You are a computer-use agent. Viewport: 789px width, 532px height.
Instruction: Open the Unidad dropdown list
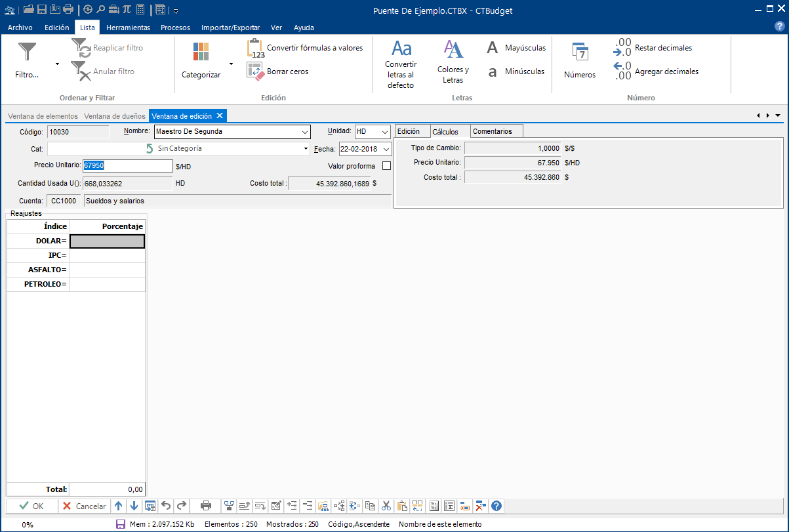(384, 132)
